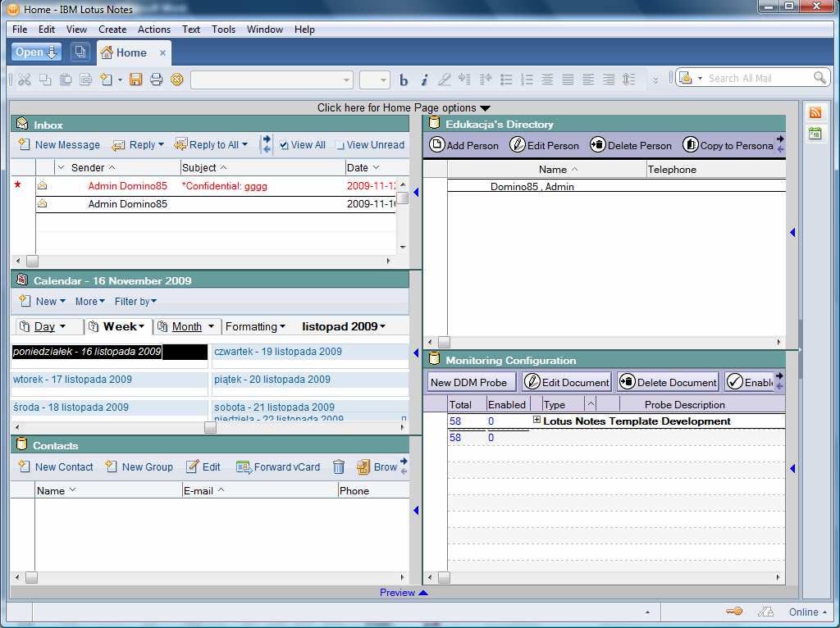Image resolution: width=840 pixels, height=628 pixels.
Task: Open the Tools menu
Action: pyautogui.click(x=223, y=30)
